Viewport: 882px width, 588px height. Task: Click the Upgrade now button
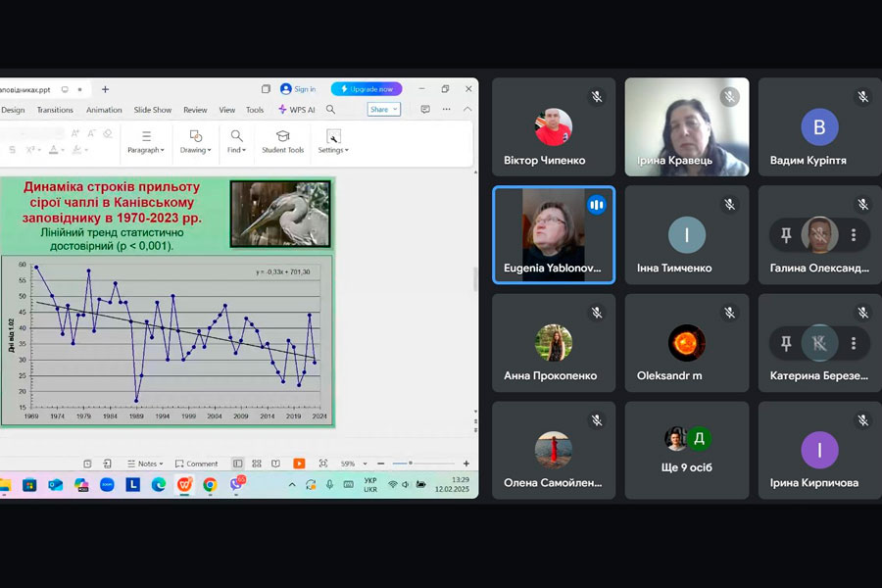[x=367, y=89]
